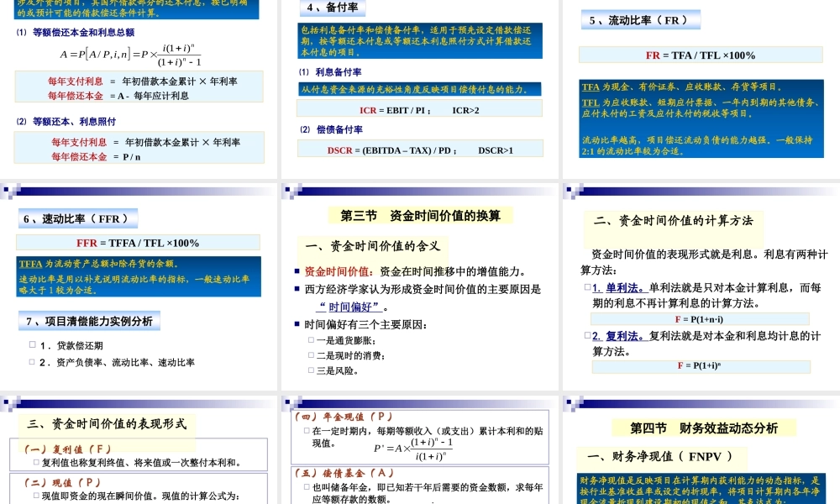This screenshot has height=504, width=840.
Task: Click the formula 'FFR = TFFA / TFL ×100%'
Action: point(138,243)
